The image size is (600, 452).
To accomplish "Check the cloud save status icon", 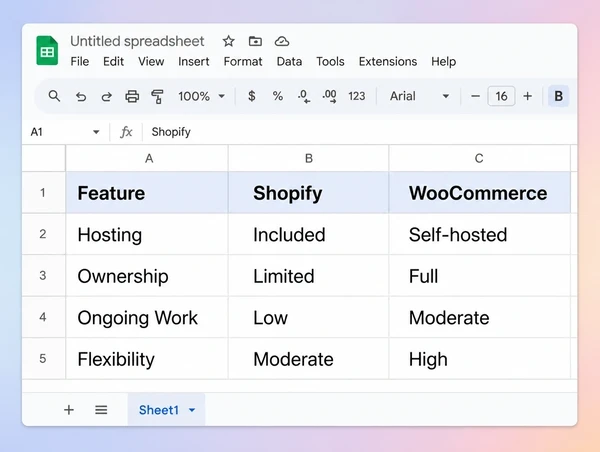I will click(x=282, y=41).
